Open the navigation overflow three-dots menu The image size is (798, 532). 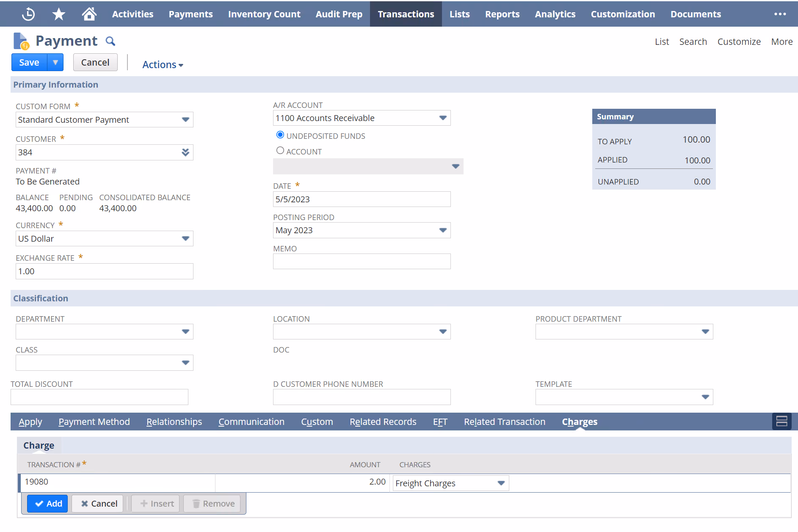pos(780,14)
